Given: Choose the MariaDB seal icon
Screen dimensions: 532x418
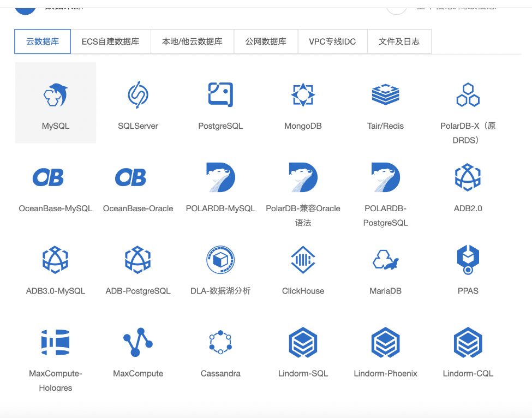Looking at the screenshot, I should pyautogui.click(x=385, y=260).
